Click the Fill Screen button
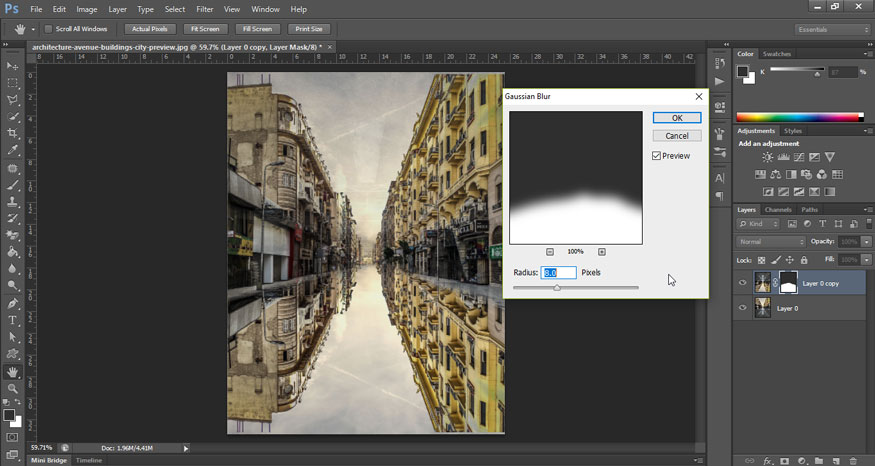This screenshot has width=875, height=466. (x=257, y=29)
